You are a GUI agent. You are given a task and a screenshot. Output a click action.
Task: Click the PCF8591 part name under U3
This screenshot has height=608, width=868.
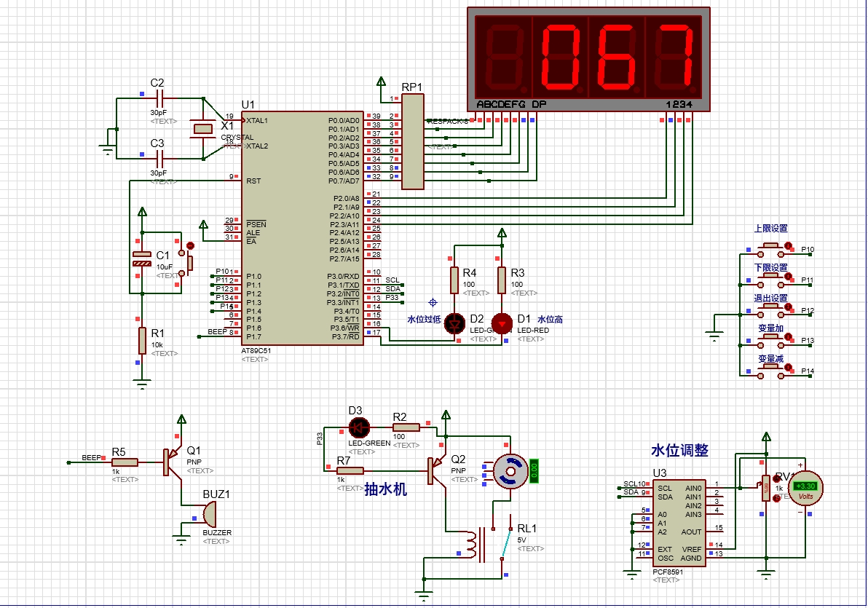(x=668, y=572)
